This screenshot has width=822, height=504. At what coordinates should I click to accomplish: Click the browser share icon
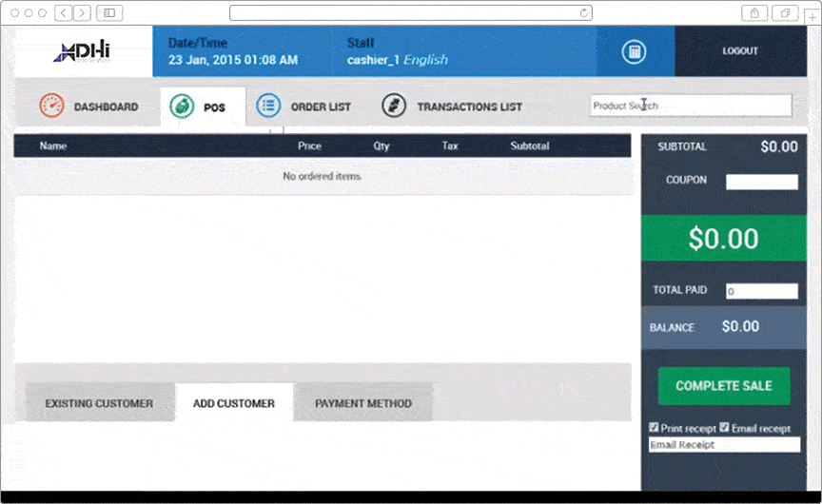754,12
